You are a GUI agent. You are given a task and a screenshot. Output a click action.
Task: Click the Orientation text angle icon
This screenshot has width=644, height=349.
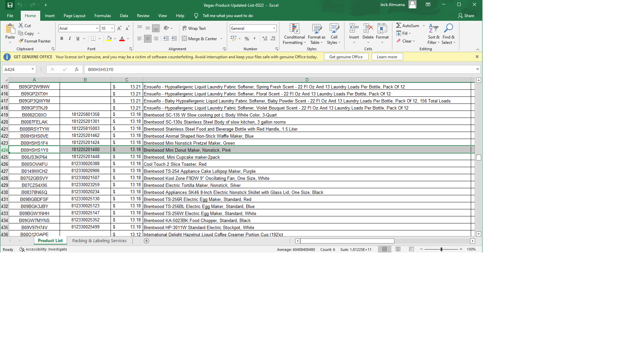coord(167,28)
